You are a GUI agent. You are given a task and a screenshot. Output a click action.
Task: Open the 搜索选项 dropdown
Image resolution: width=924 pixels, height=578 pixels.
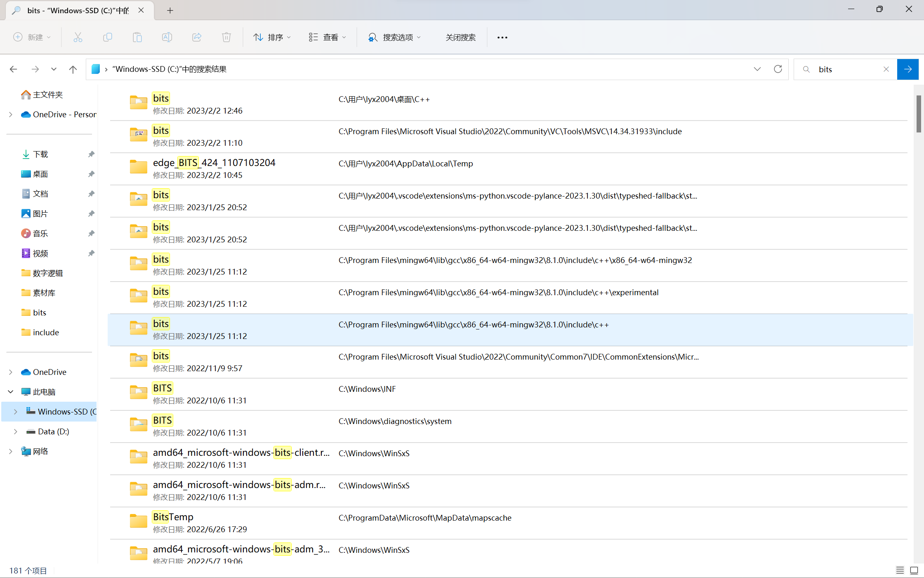click(394, 37)
